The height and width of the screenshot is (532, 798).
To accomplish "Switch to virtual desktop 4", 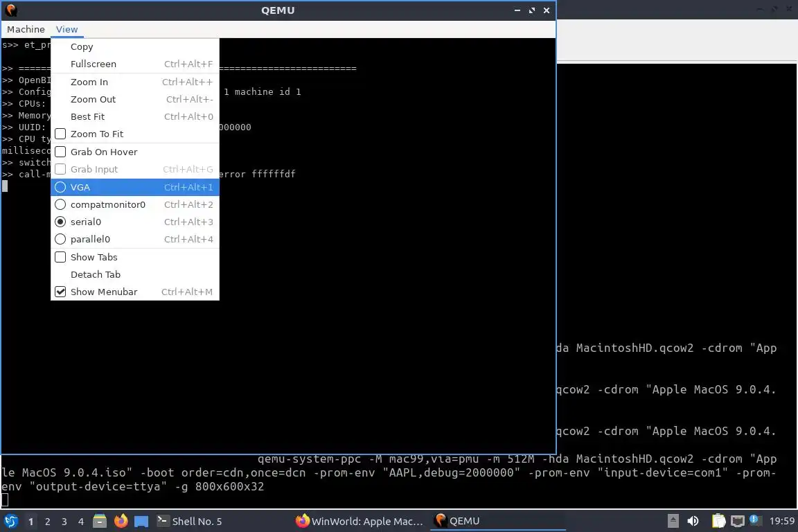I will point(81,522).
